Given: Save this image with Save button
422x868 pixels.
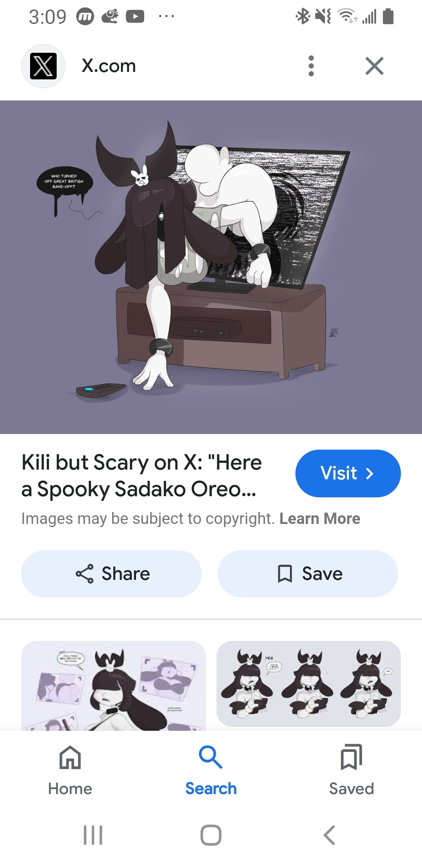Looking at the screenshot, I should [308, 574].
